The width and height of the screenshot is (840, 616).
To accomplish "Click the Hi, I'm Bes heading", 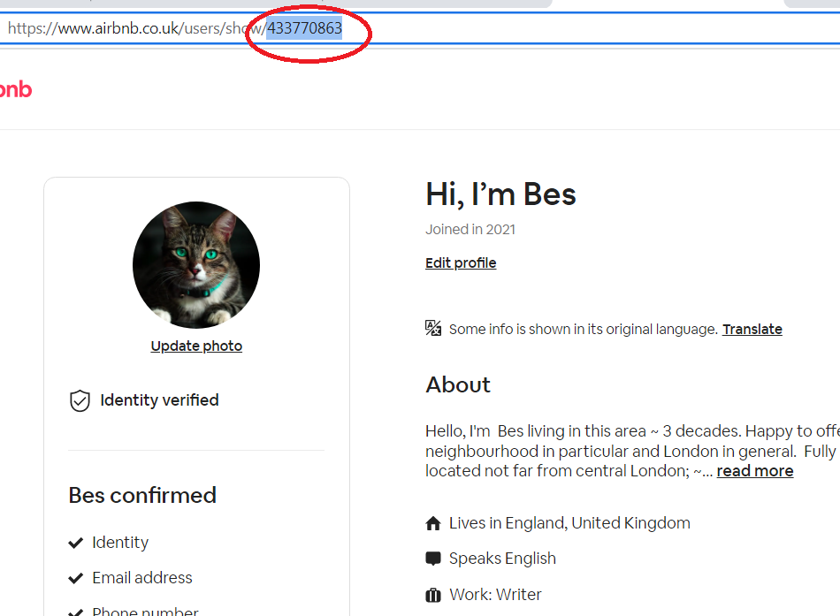I will pos(500,194).
